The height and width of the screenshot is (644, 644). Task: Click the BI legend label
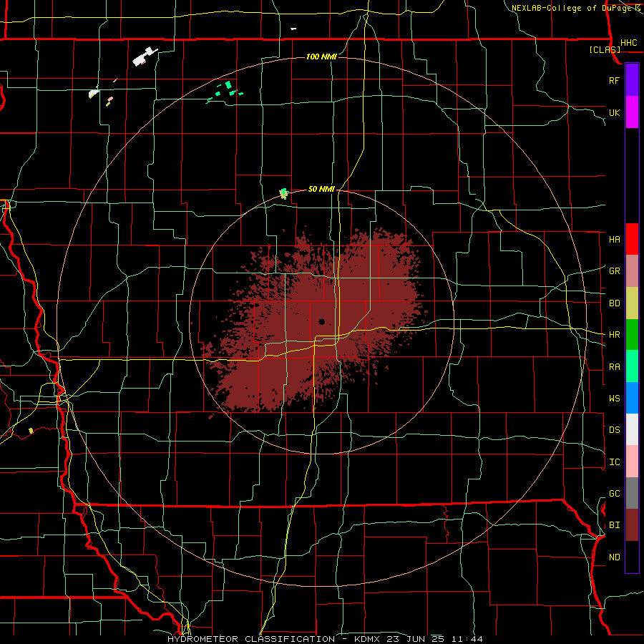(x=614, y=525)
